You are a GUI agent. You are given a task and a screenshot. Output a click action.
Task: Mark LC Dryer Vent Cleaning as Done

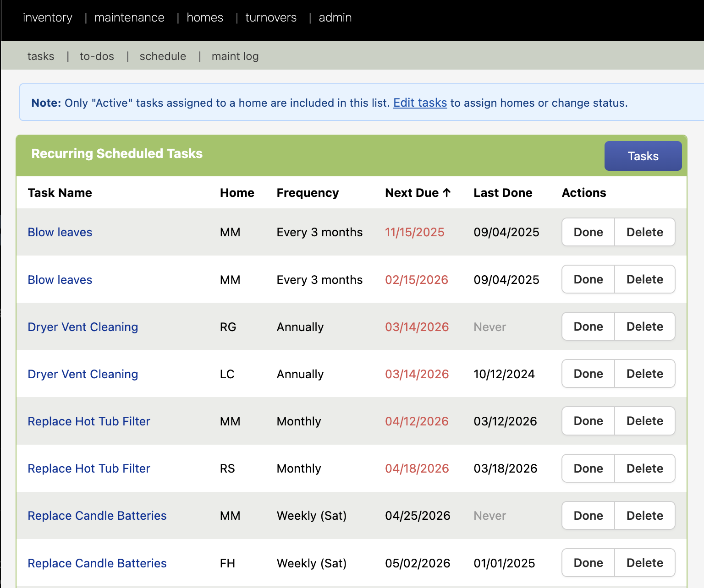click(588, 374)
